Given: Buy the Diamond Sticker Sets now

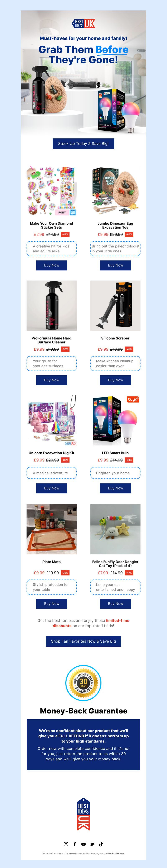Looking at the screenshot, I should (52, 265).
